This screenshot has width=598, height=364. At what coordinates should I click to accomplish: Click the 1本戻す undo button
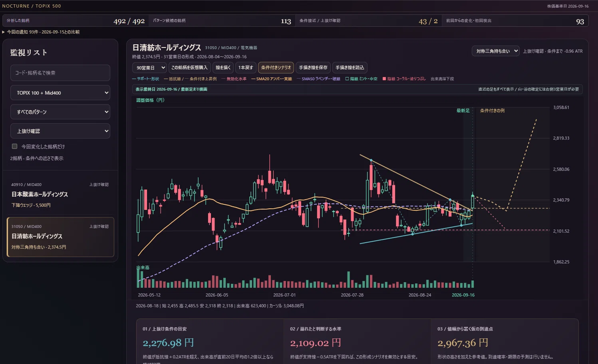[246, 68]
